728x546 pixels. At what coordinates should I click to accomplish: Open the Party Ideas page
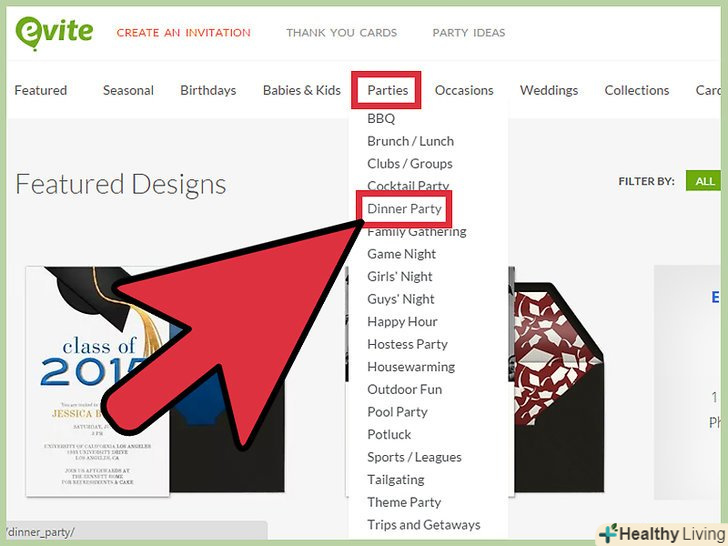pos(469,33)
